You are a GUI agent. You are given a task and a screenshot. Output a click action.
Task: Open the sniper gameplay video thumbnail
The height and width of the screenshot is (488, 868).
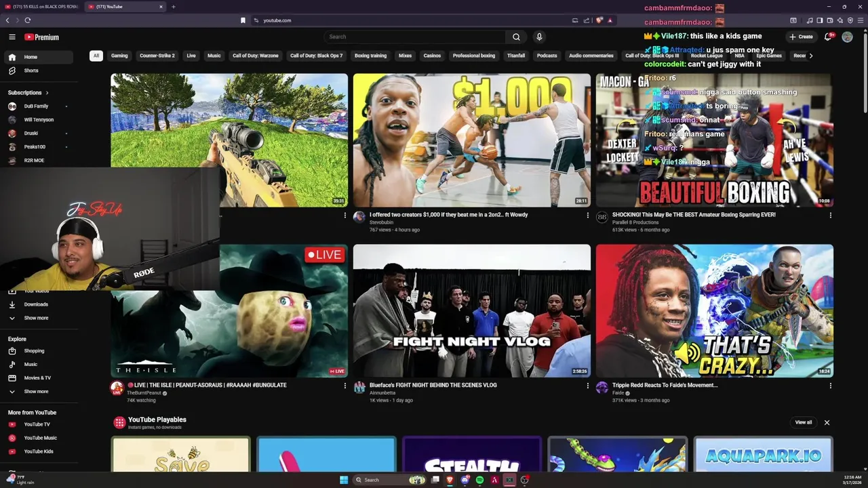coord(229,140)
